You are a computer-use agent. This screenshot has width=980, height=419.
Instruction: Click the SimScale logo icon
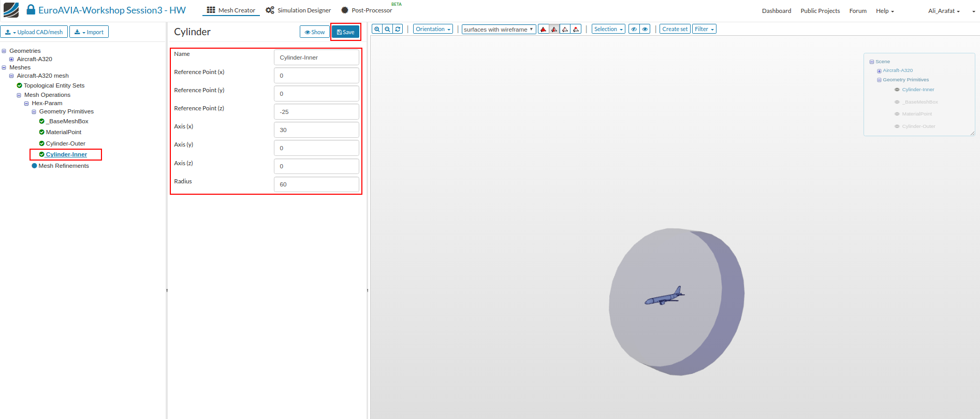(11, 10)
